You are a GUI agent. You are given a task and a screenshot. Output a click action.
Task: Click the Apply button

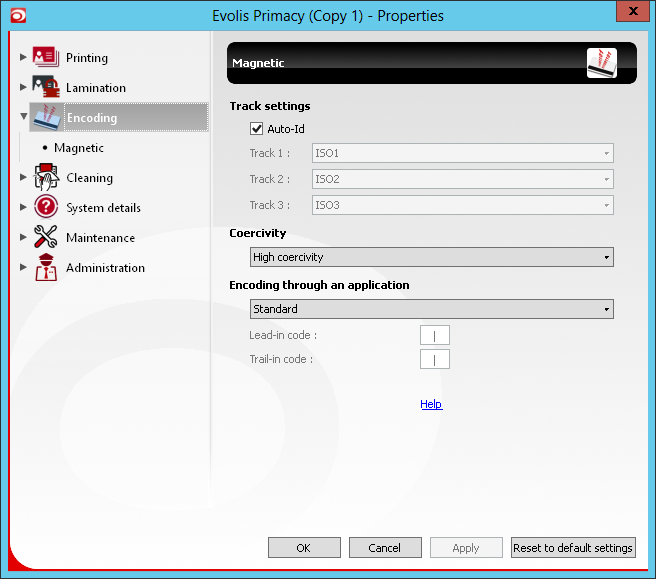[x=466, y=548]
